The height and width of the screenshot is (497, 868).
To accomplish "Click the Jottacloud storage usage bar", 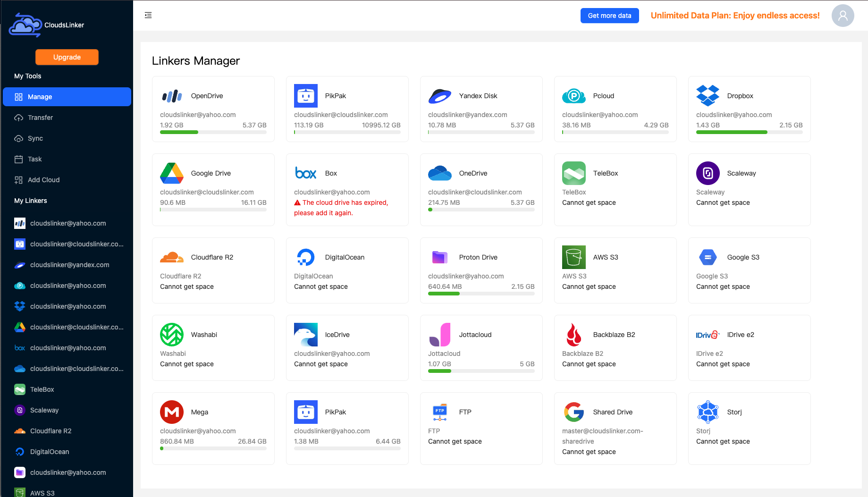I will click(x=481, y=371).
